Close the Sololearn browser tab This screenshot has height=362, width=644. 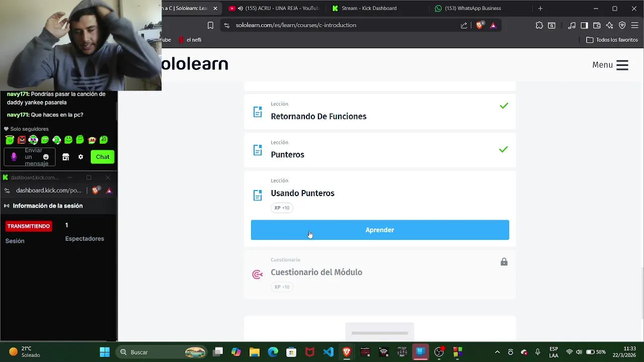pyautogui.click(x=215, y=9)
